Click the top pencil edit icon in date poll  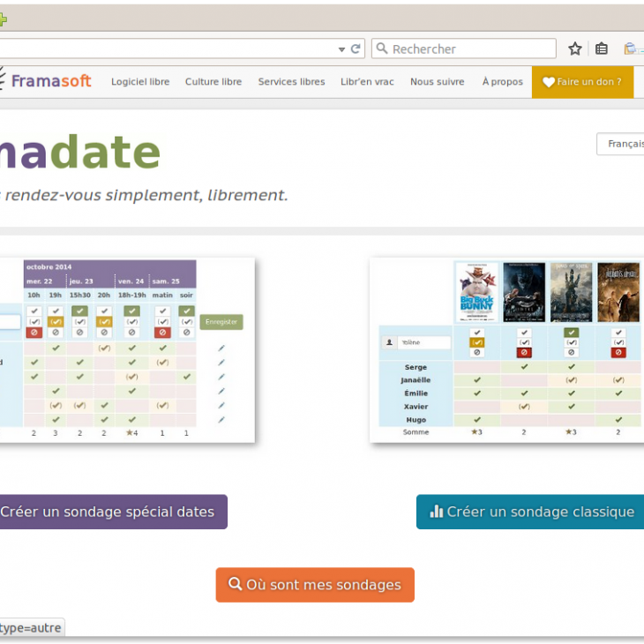pos(221,348)
